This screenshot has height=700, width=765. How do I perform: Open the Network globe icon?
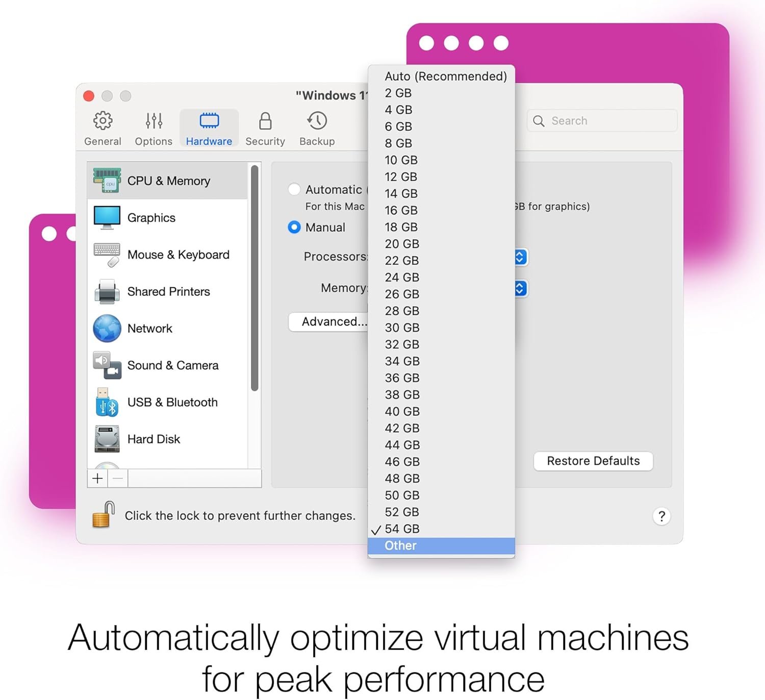coord(107,328)
